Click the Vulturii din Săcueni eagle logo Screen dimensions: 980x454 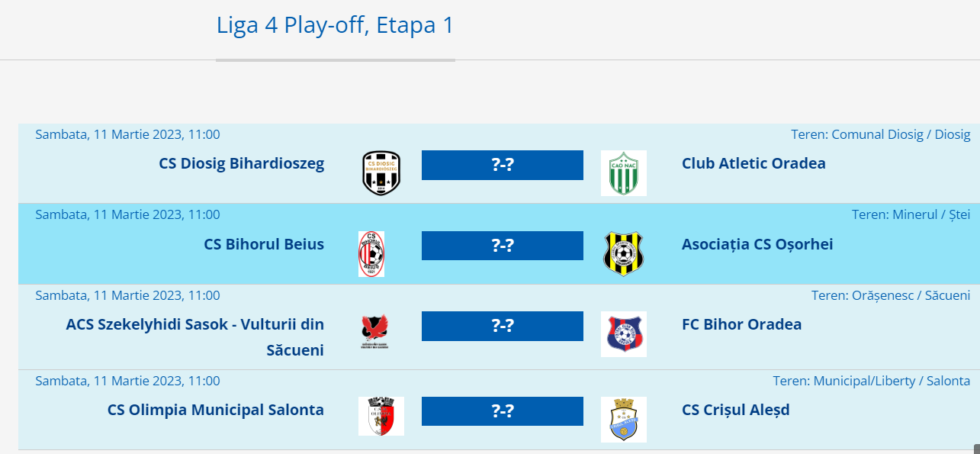pos(374,332)
